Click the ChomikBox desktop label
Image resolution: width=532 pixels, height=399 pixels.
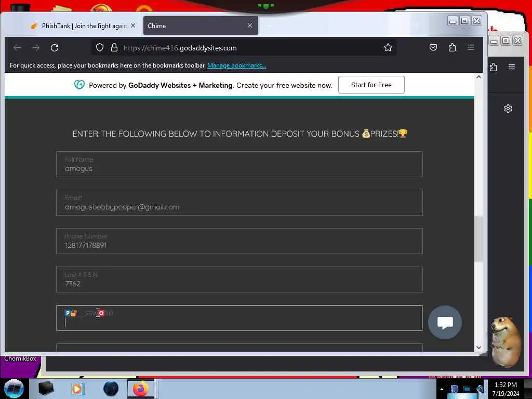pos(20,358)
